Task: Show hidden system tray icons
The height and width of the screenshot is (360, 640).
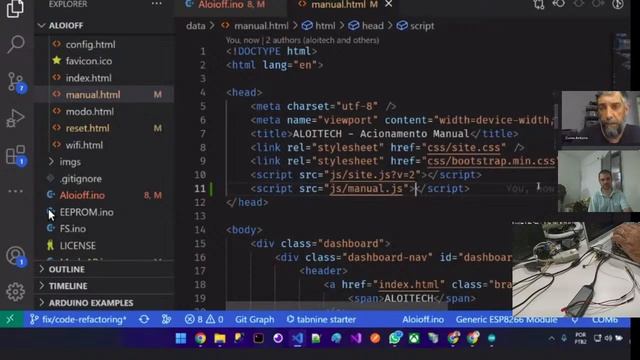Action: (x=551, y=338)
